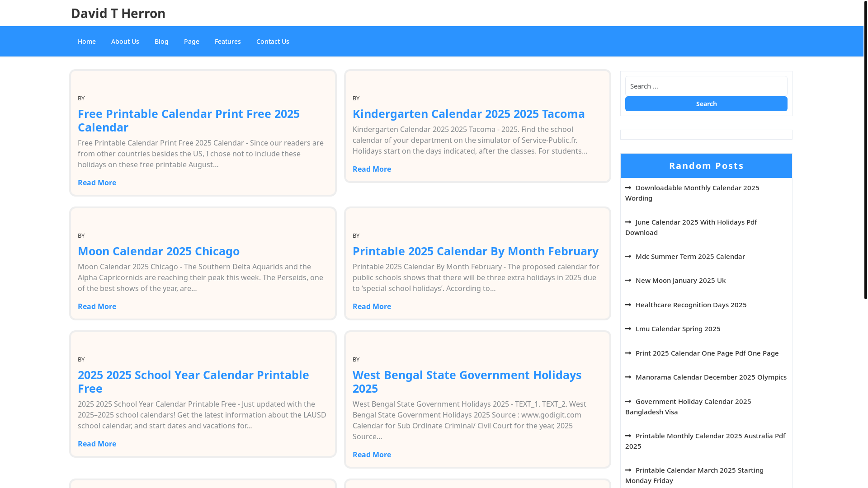Open Government Holiday Calendar 2025 Bangladesh Visa
Viewport: 868px width, 488px height.
(x=688, y=407)
